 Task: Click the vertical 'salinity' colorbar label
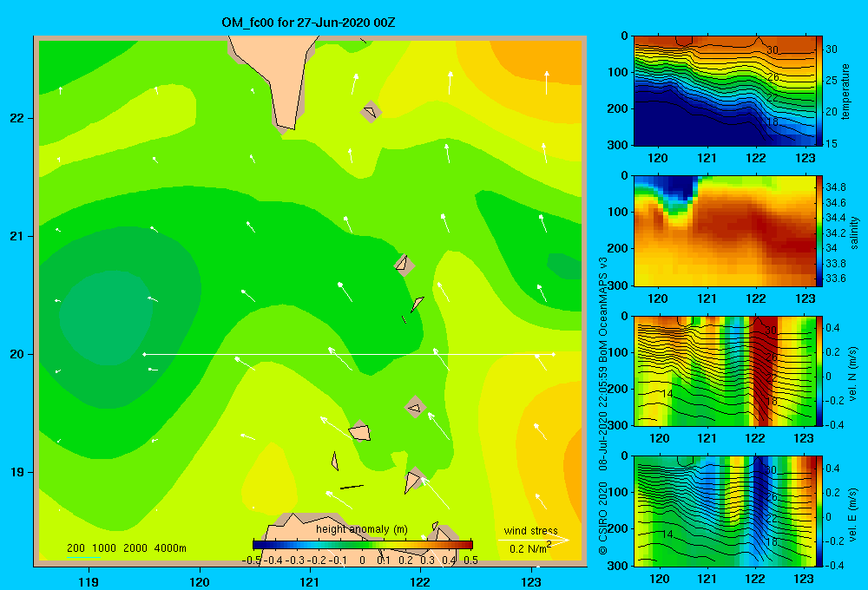click(x=854, y=233)
